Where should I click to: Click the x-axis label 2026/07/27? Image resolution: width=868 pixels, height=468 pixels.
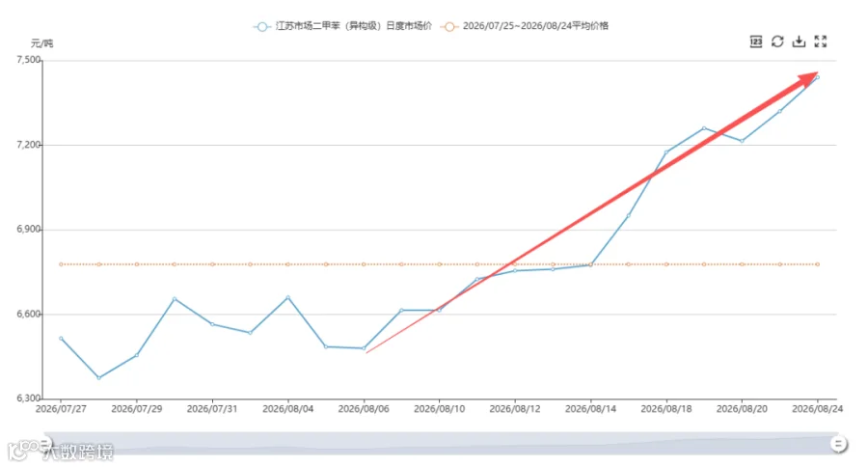point(61,409)
